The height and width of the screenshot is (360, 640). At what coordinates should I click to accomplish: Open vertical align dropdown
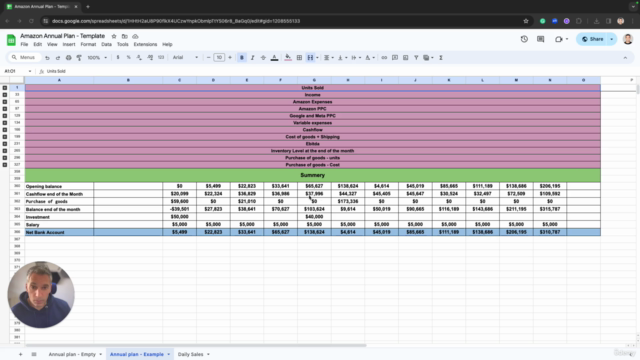(342, 58)
